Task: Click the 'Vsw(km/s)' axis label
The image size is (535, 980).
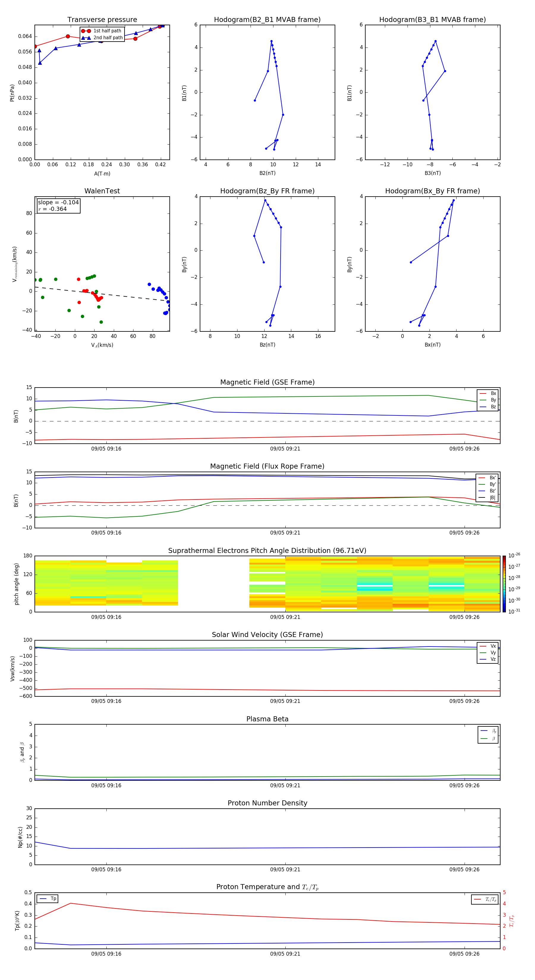Action: click(x=12, y=668)
